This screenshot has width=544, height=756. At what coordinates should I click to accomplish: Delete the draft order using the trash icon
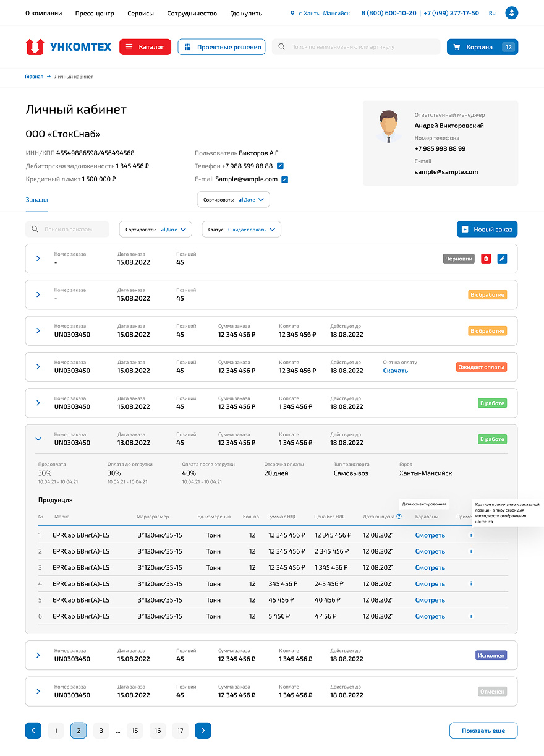(x=486, y=258)
